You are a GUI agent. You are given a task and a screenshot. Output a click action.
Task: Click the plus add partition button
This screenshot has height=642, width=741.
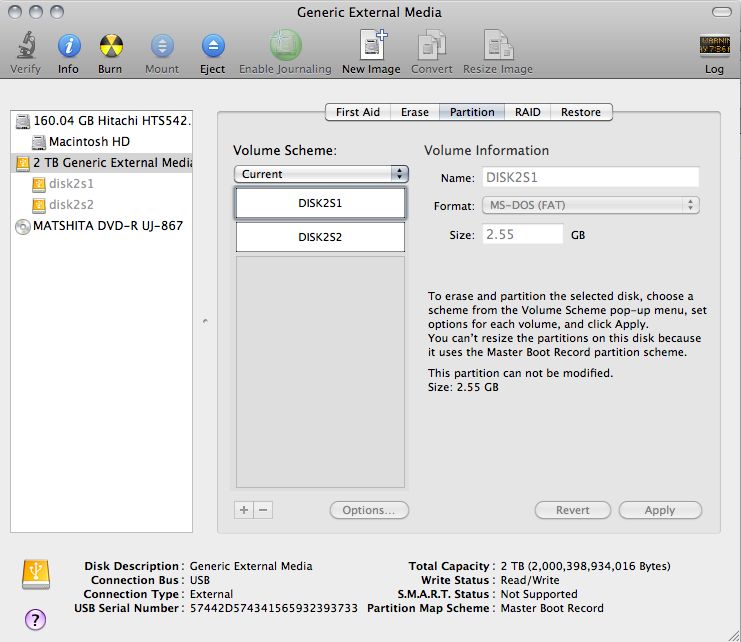point(244,510)
